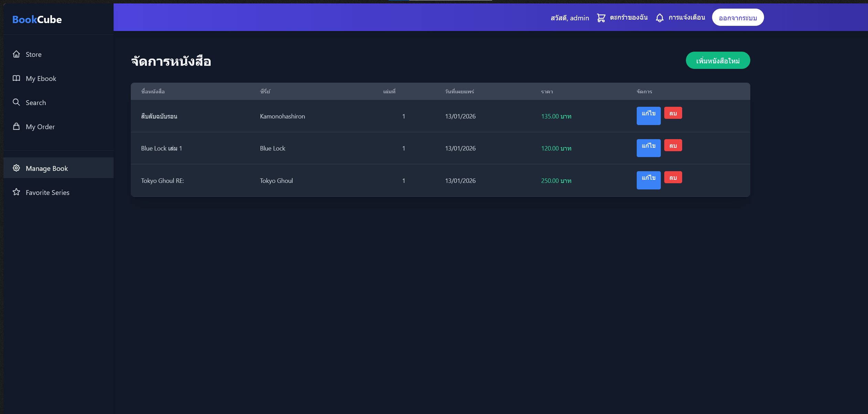Image resolution: width=868 pixels, height=414 pixels.
Task: Click the ตะกร้าของฉัน cart link
Action: (x=628, y=18)
